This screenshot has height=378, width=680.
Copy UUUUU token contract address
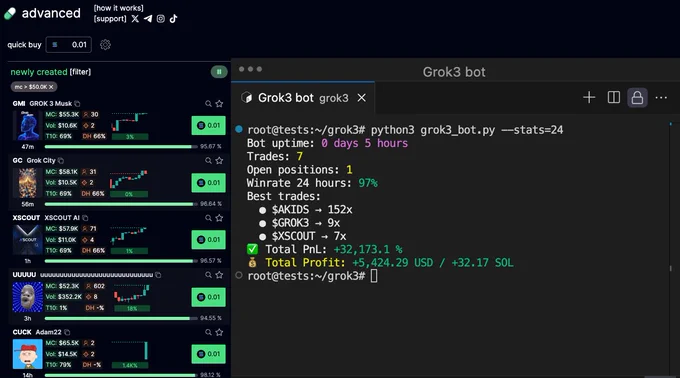click(158, 275)
